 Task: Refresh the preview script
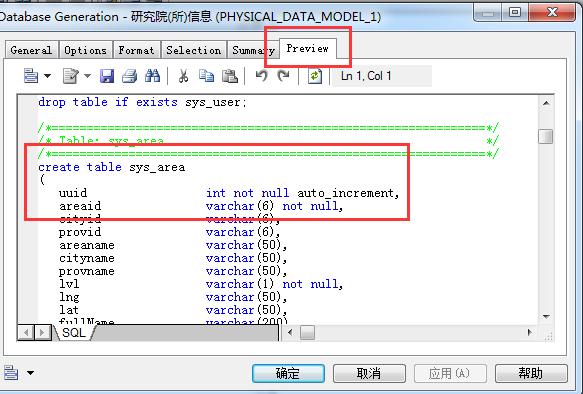tap(315, 76)
